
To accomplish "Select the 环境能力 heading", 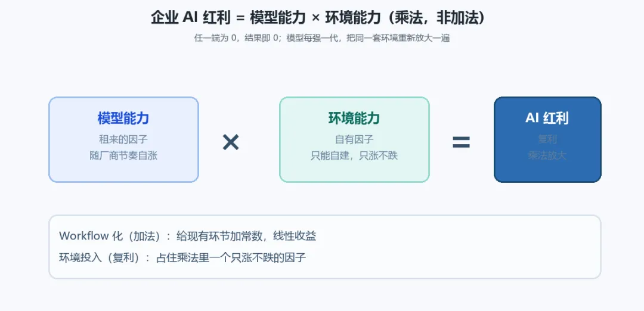I will 354,118.
